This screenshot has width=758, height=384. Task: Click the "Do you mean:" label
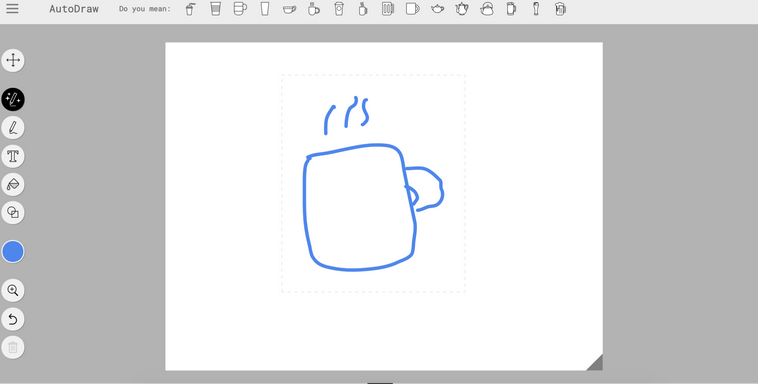[145, 9]
